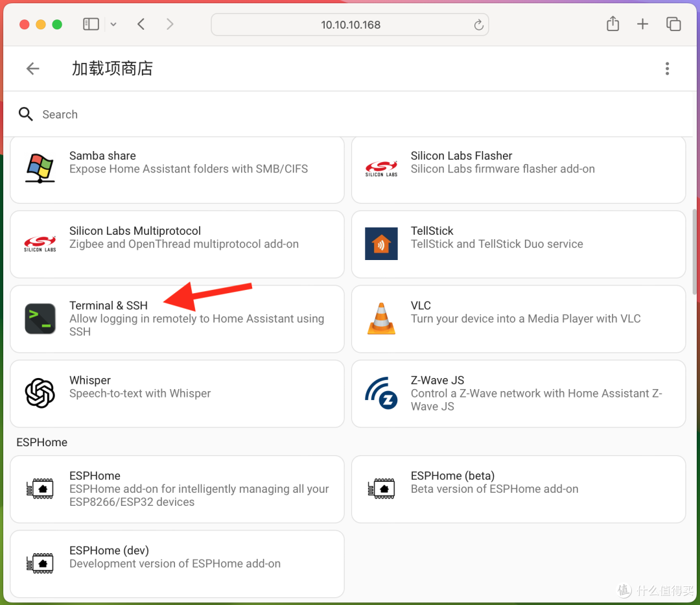Click the ESPHome section heading

pyautogui.click(x=42, y=442)
